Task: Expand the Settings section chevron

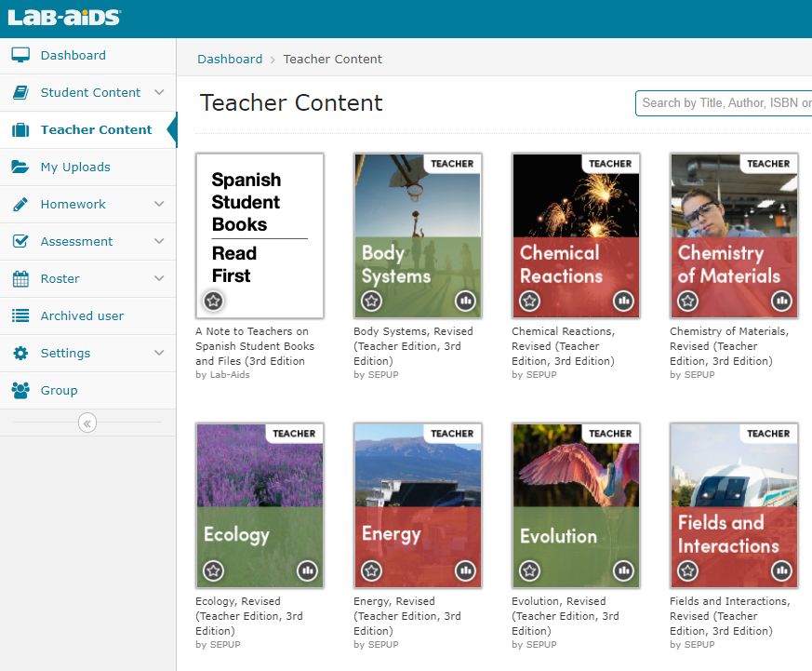Action: [159, 353]
